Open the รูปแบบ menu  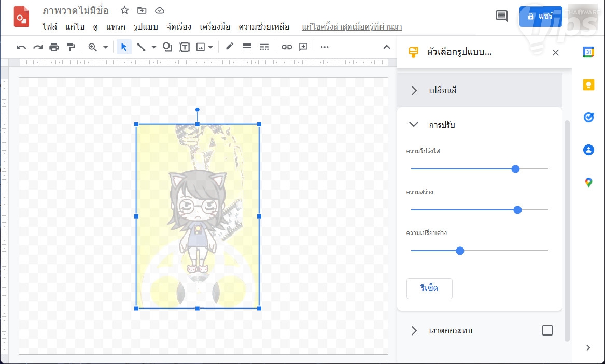146,27
